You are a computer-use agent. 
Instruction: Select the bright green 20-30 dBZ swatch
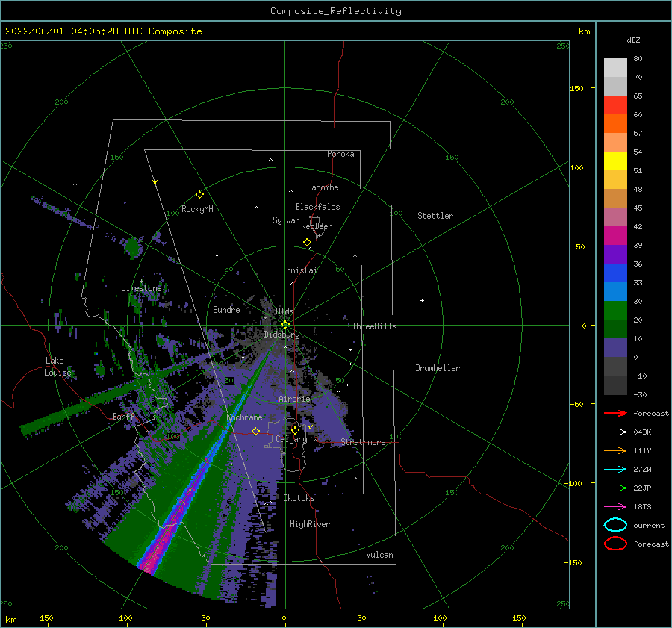click(x=615, y=311)
